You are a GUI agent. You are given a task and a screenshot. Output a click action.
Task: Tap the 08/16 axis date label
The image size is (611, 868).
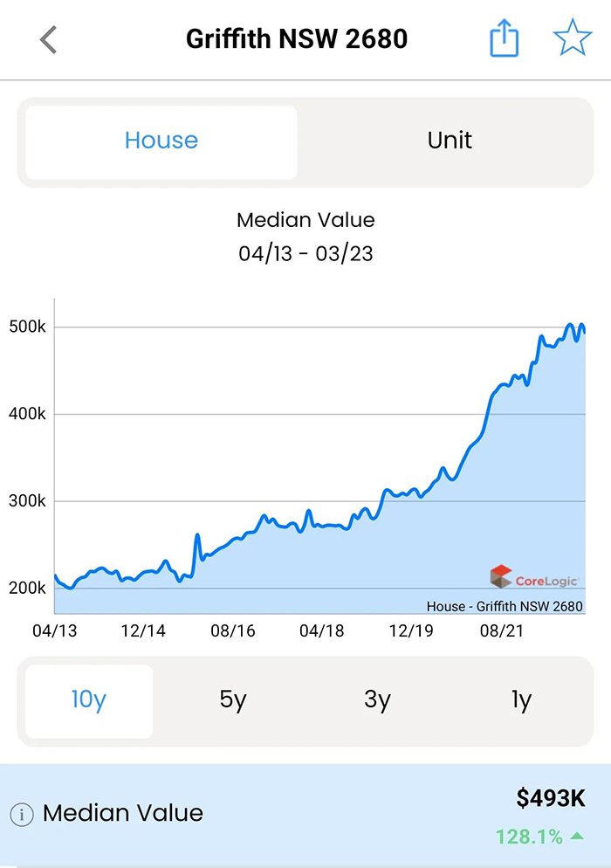click(x=233, y=630)
